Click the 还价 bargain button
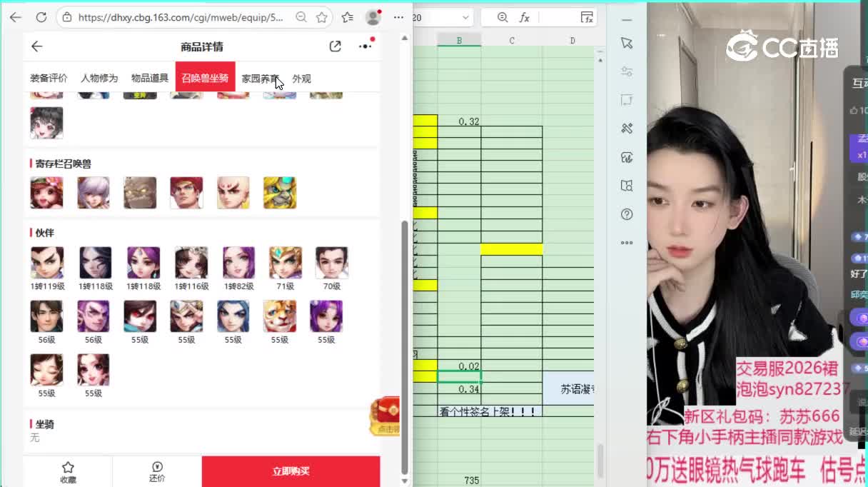Viewport: 868px width, 487px height. [157, 472]
